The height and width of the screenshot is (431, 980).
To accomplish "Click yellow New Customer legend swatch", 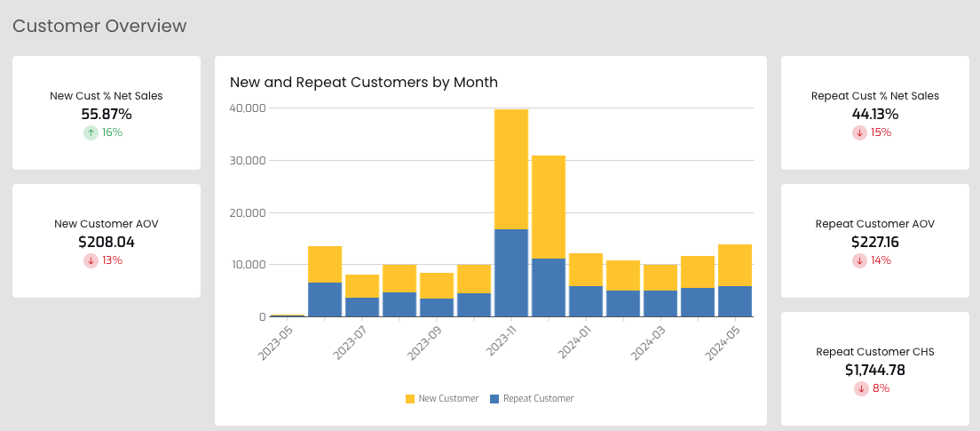I will pyautogui.click(x=410, y=398).
